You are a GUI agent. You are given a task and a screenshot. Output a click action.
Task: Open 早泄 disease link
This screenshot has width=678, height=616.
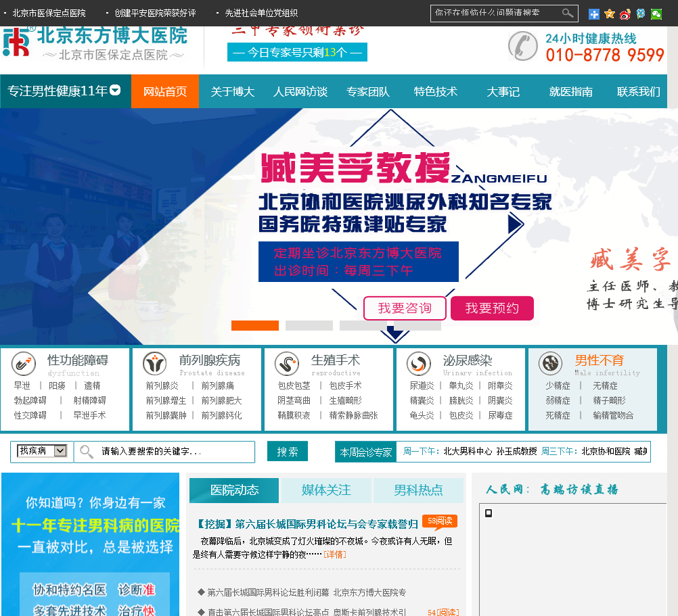pyautogui.click(x=22, y=385)
